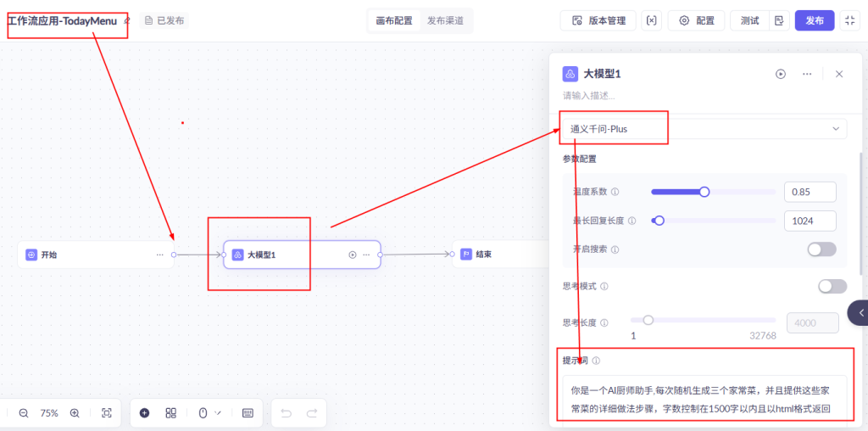
Task: Add a new node with plus icon
Action: pyautogui.click(x=144, y=413)
